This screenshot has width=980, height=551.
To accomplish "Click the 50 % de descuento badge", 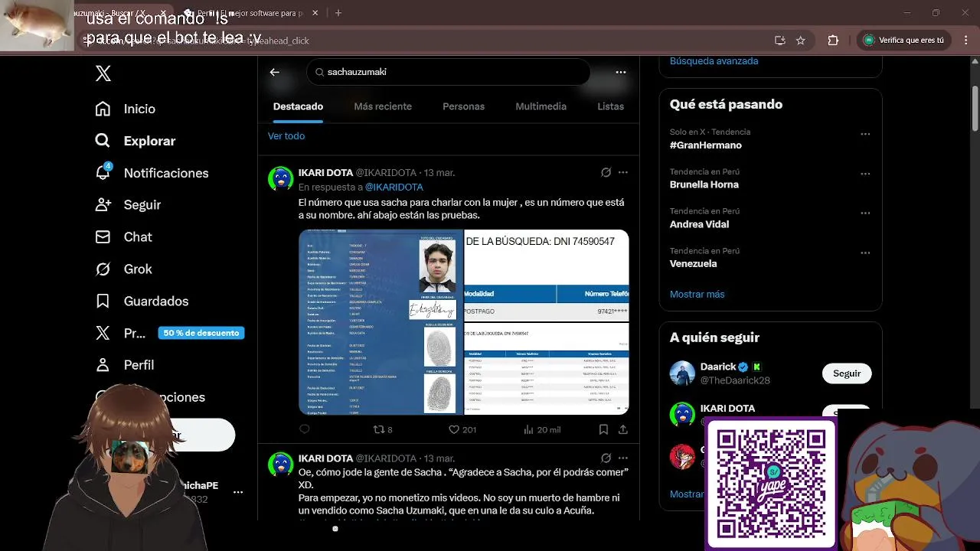I will (201, 333).
